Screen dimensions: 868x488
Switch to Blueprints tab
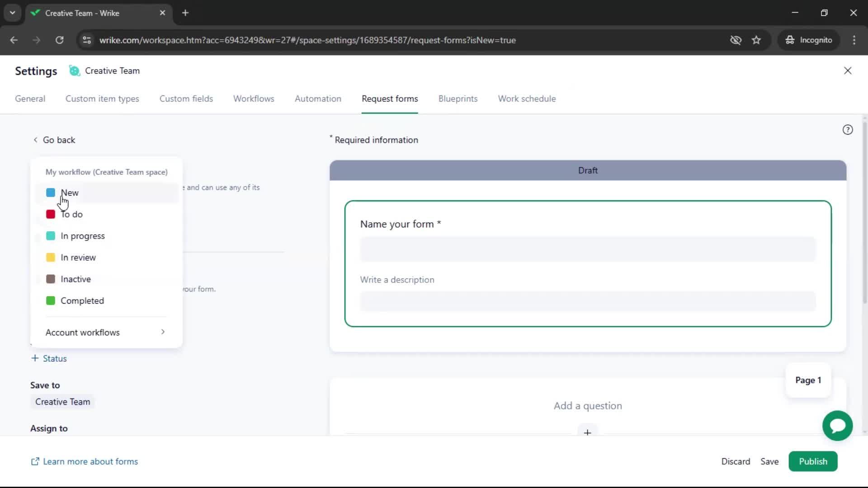[x=458, y=99]
